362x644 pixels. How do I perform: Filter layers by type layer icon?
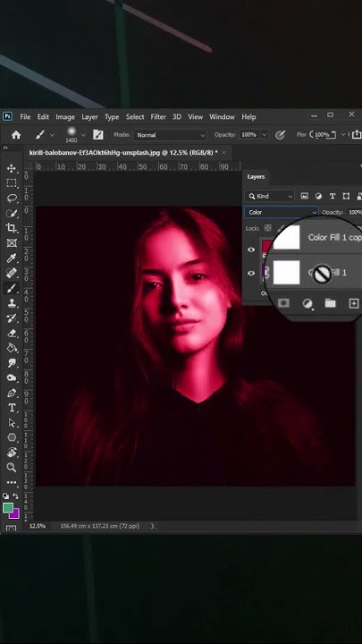pyautogui.click(x=333, y=196)
